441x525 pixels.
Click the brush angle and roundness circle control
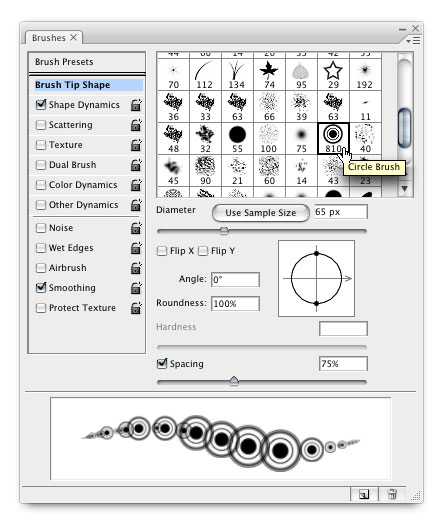316,278
